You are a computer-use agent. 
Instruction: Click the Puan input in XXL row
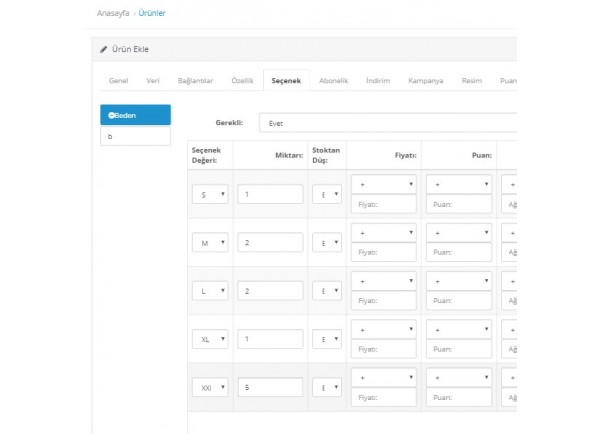click(459, 397)
